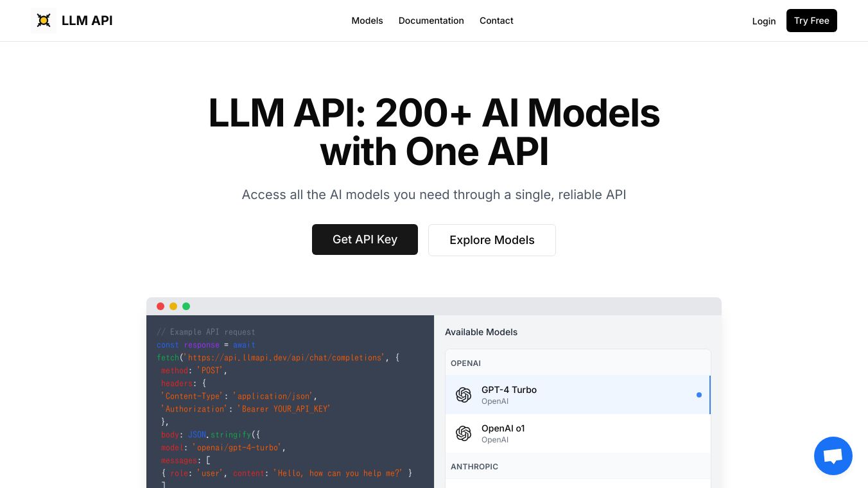Click the OpenAI logo beside OpenAI o1

pos(464,433)
